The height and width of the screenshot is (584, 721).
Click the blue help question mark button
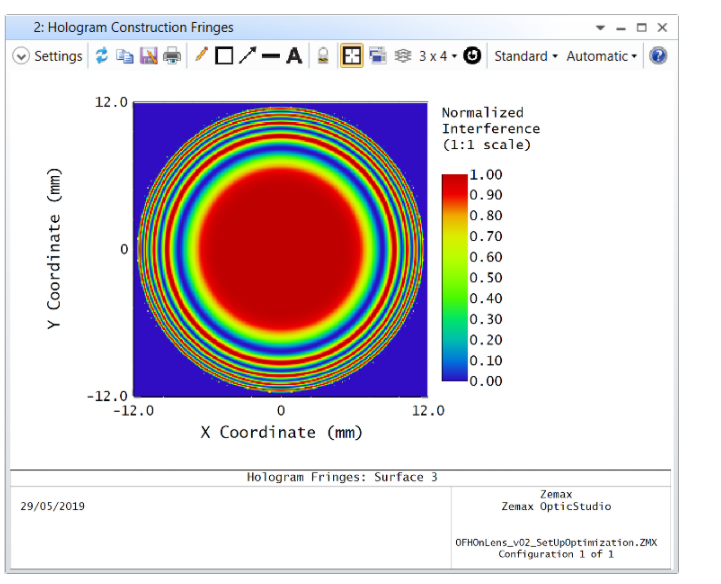pyautogui.click(x=657, y=56)
